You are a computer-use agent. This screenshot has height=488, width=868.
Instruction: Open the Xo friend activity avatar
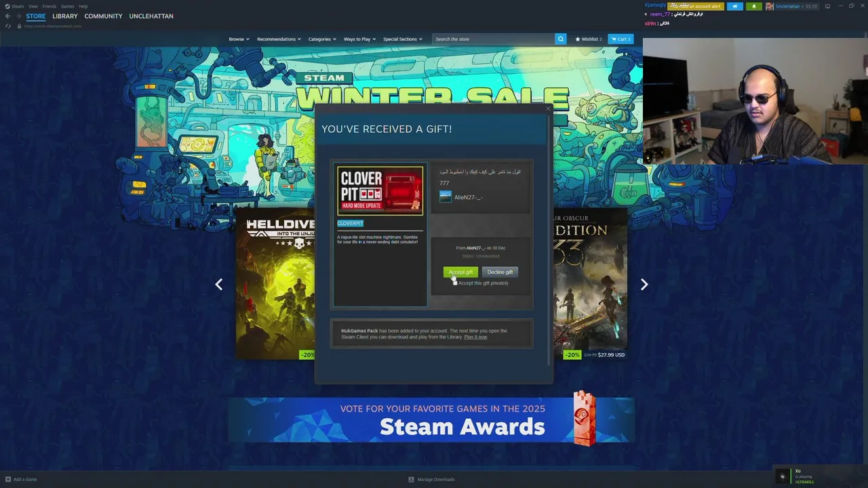(783, 476)
